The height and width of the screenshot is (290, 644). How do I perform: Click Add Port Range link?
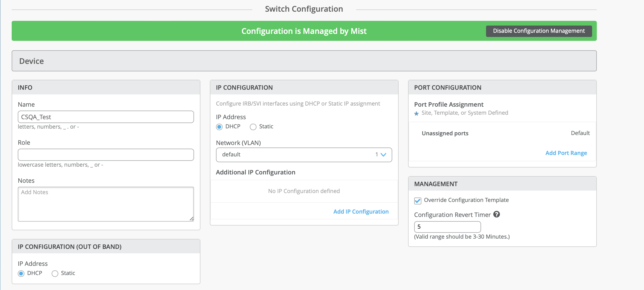(x=566, y=153)
